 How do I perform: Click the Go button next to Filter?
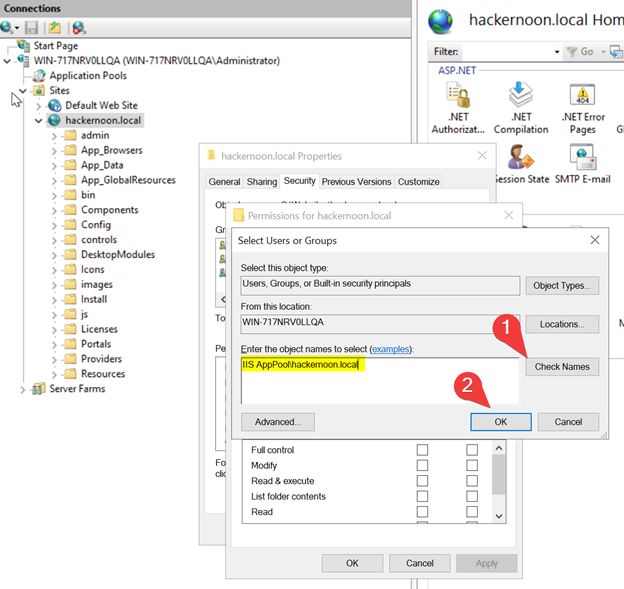coord(582,52)
